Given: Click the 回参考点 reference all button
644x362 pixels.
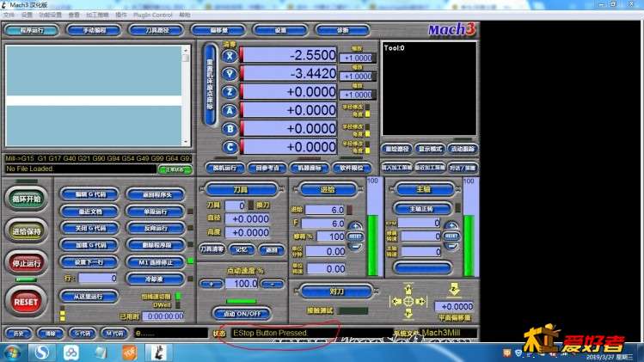Looking at the screenshot, I should click(267, 168).
